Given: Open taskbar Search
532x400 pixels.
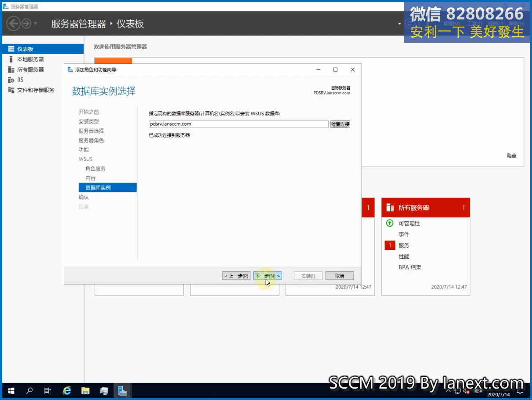Looking at the screenshot, I should 30,391.
